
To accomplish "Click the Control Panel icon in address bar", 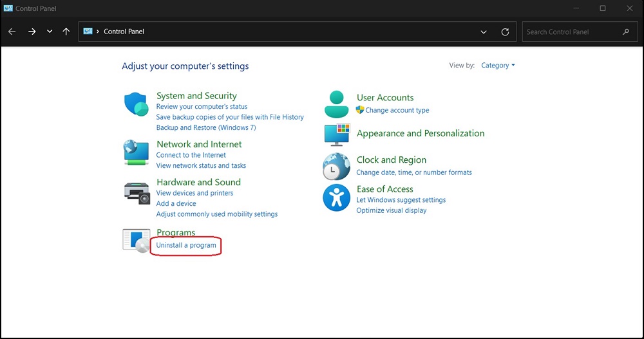I will (x=88, y=31).
